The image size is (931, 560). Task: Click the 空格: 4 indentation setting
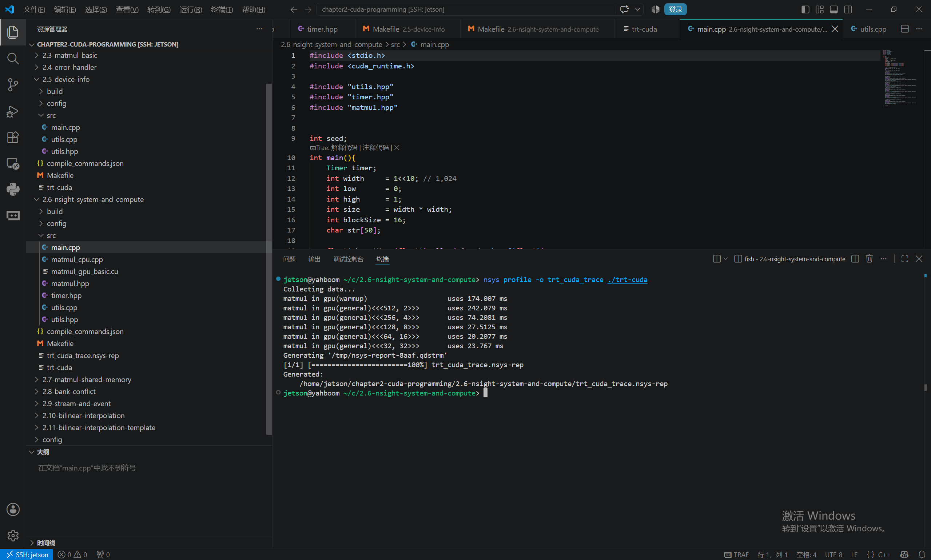(x=806, y=555)
